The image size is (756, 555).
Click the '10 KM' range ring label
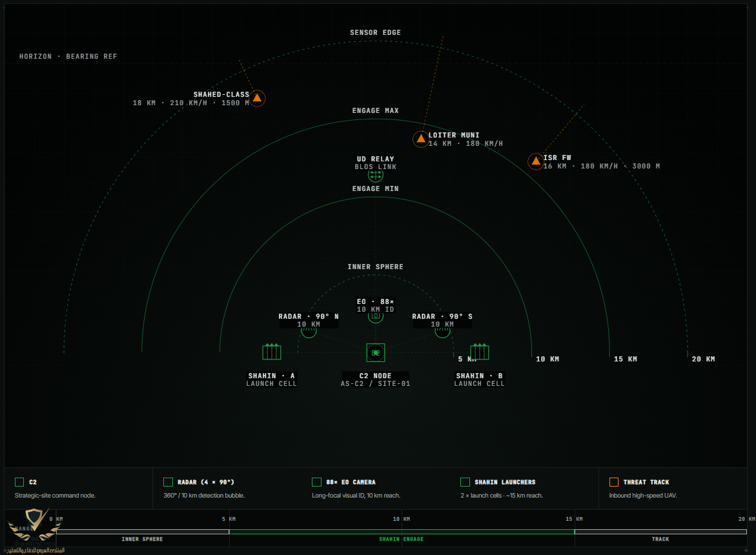[x=547, y=359]
